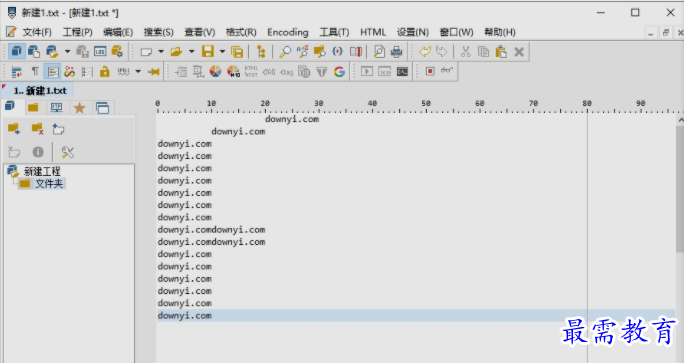Expand the new document dropdown arrow

[x=161, y=51]
